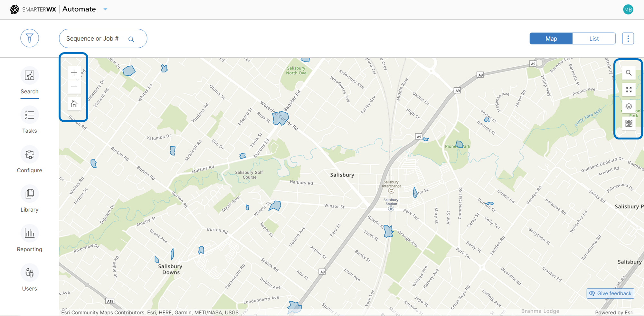Open the Powered by Esri link
Viewport: 644px width, 316px height.
pyautogui.click(x=614, y=312)
